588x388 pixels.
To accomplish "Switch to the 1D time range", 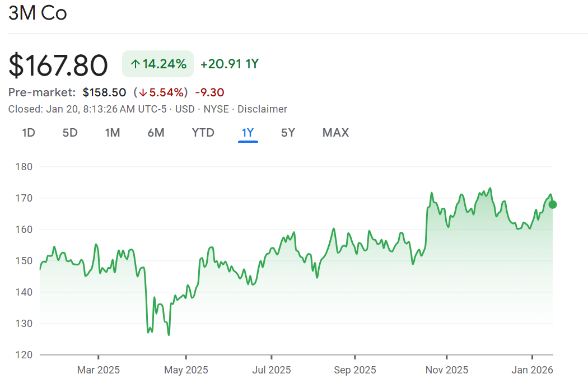I will tap(29, 133).
